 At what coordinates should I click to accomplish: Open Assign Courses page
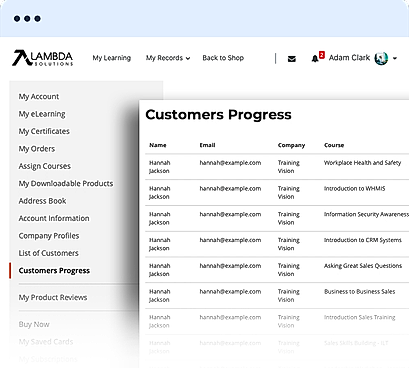pos(45,166)
